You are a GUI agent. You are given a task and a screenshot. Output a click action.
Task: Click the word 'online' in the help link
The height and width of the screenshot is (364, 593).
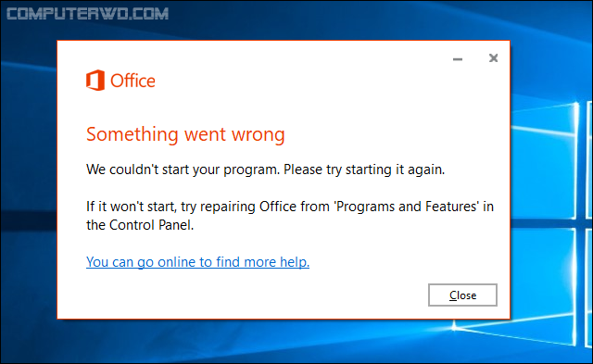pos(176,261)
